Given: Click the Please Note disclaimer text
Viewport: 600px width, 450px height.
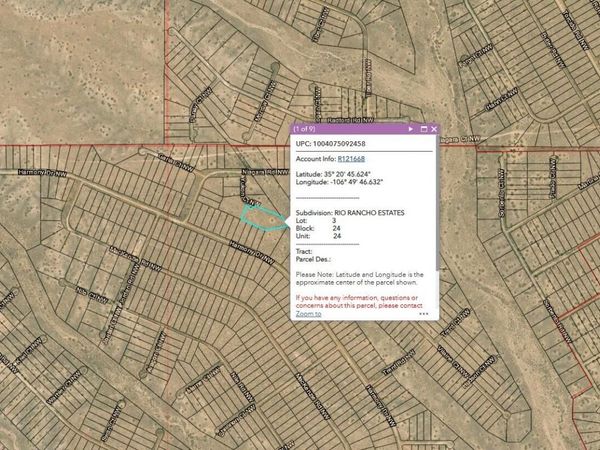Looking at the screenshot, I should [x=362, y=278].
